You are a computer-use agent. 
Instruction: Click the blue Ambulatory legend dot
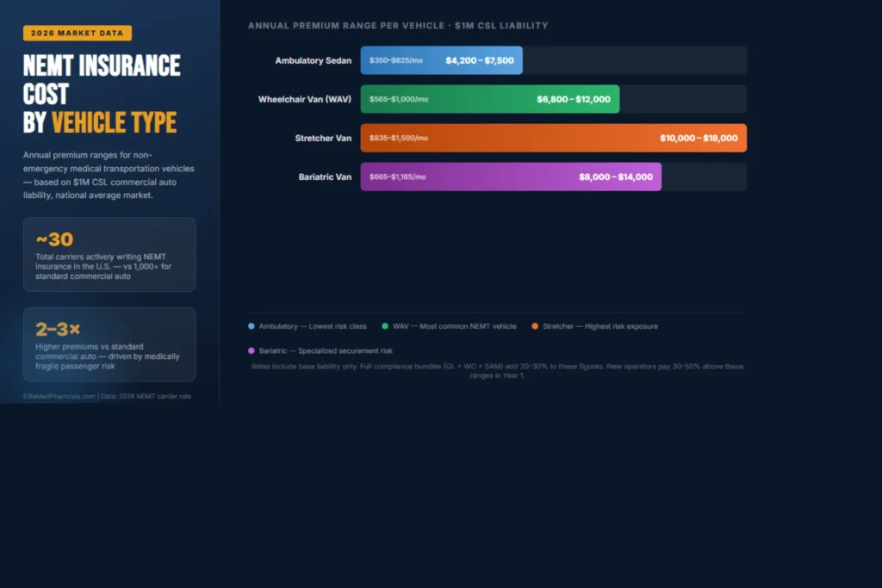coord(252,326)
